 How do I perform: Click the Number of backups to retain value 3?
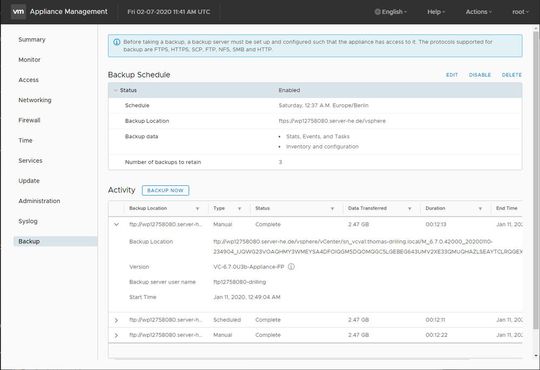click(280, 162)
